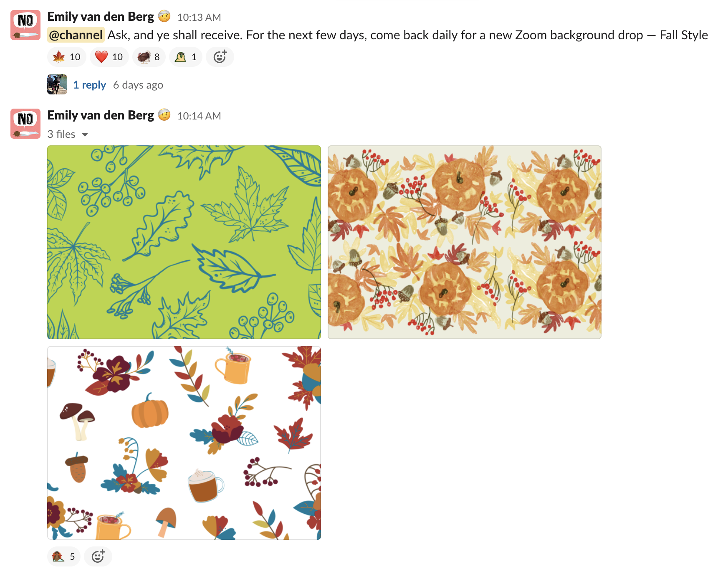Click the replier's avatar in thread preview
Screen dimensions: 728x569
(57, 84)
